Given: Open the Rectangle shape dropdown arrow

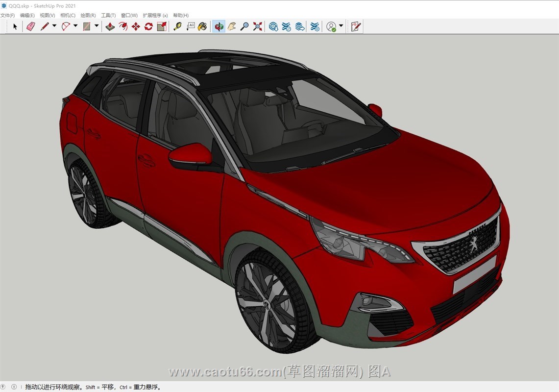Looking at the screenshot, I should pos(97,26).
